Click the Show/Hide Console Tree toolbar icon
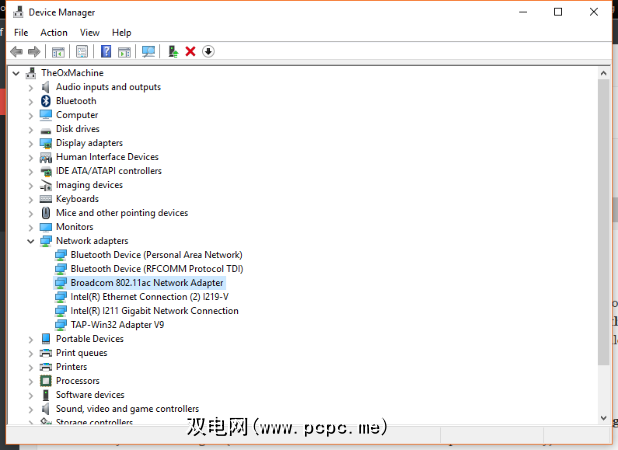Image resolution: width=618 pixels, height=450 pixels. 58,52
